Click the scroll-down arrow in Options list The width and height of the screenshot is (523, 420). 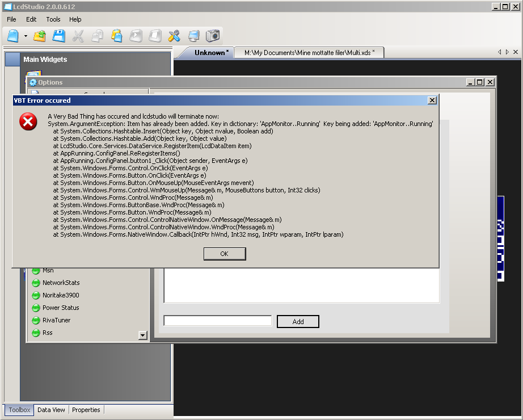click(143, 335)
